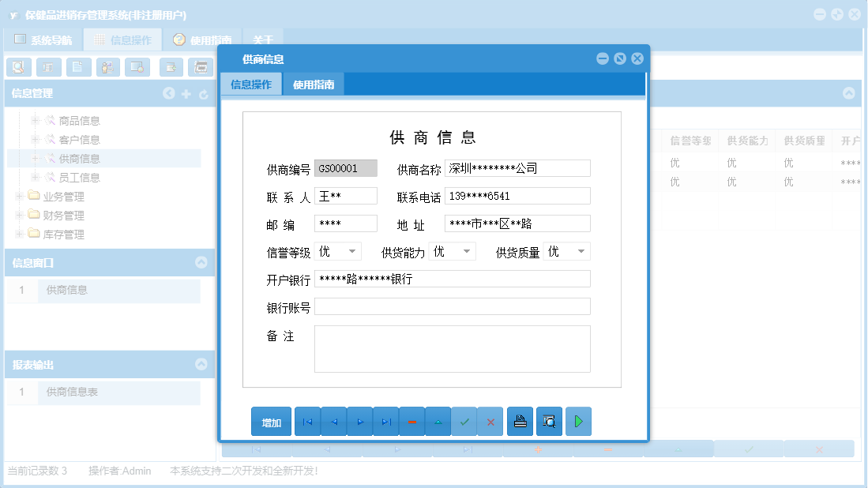The height and width of the screenshot is (488, 868).
Task: Open print preview with the magnifier printer icon
Action: (x=548, y=421)
